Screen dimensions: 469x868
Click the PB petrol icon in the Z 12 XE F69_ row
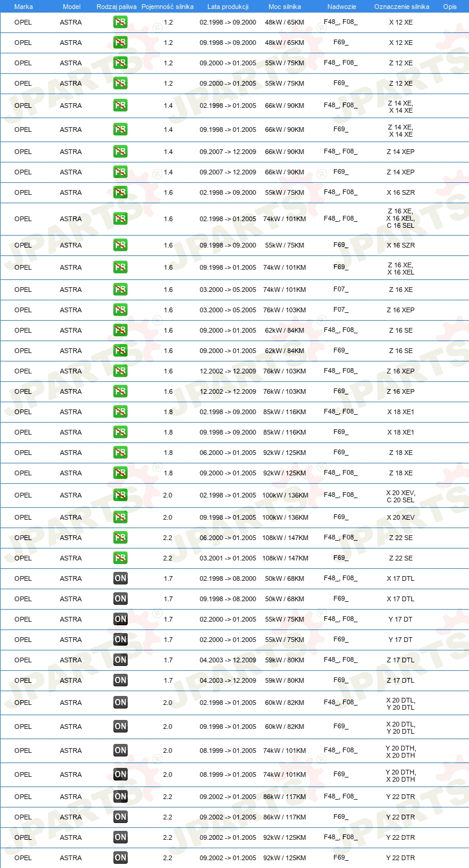point(121,83)
